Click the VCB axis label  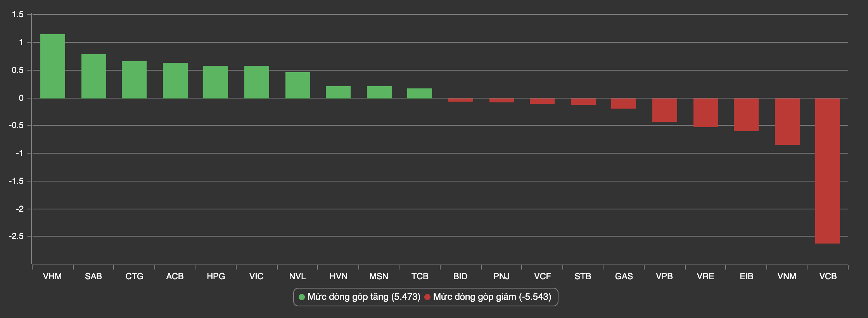tap(828, 277)
